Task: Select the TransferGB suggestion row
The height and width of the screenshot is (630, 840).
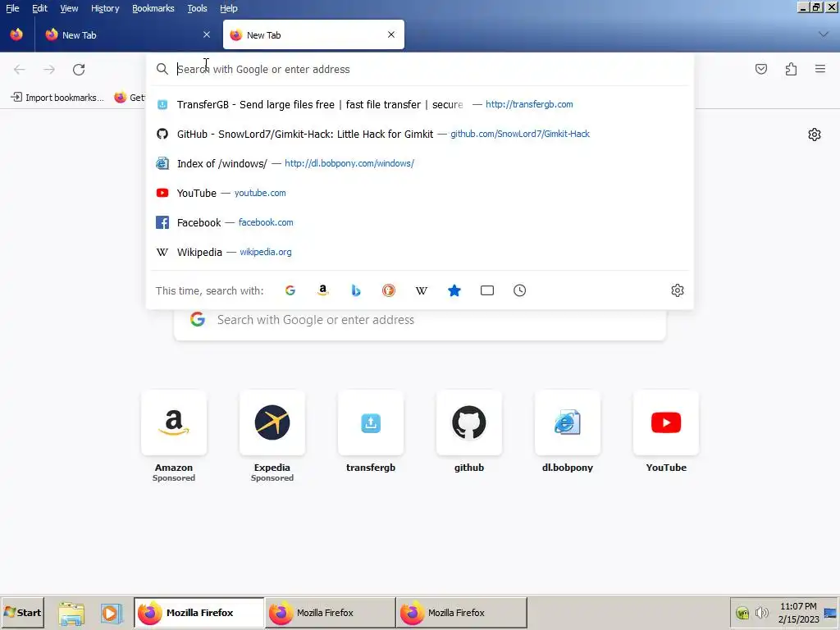Action: (x=419, y=104)
